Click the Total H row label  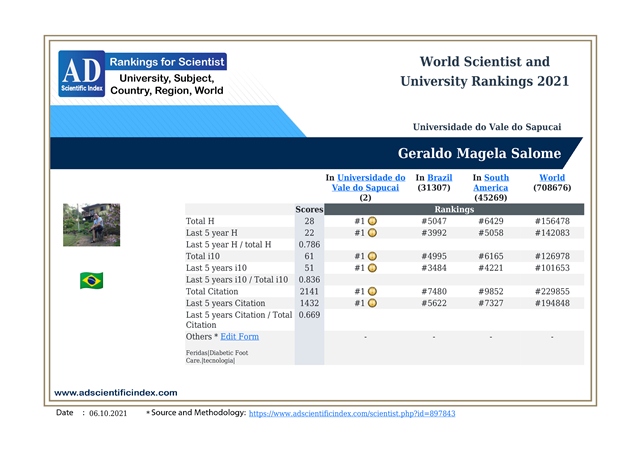click(200, 221)
